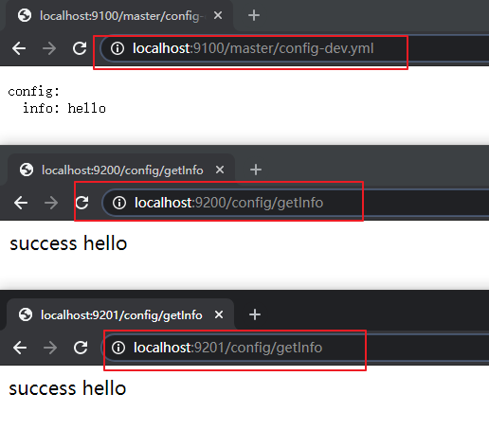489x448 pixels.
Task: View site info for localhost:9100 address
Action: 118,48
